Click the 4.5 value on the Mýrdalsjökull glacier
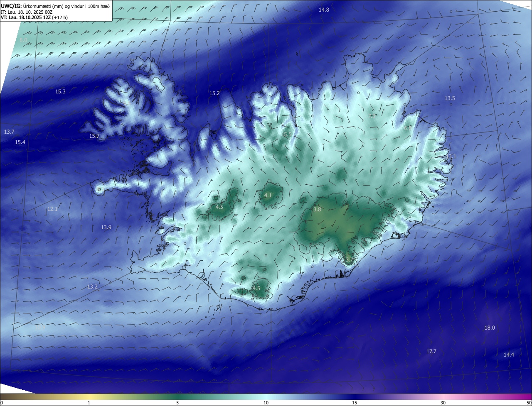Image resolution: width=532 pixels, height=406 pixels. coord(256,289)
